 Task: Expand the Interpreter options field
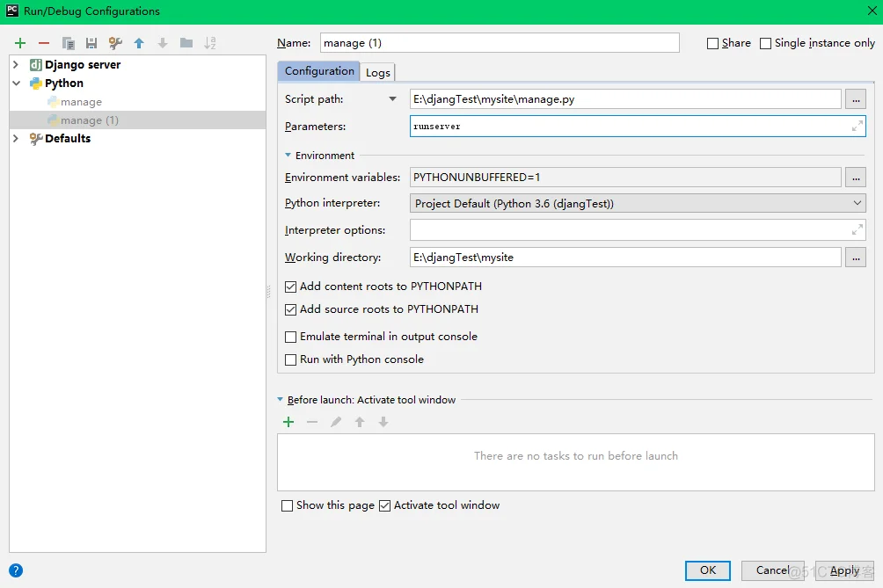pyautogui.click(x=857, y=230)
